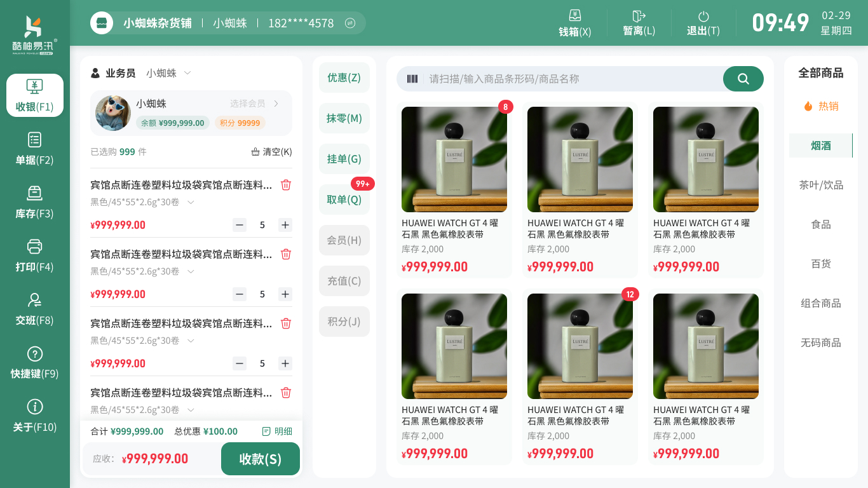Select the 烟酒 category

tap(821, 146)
